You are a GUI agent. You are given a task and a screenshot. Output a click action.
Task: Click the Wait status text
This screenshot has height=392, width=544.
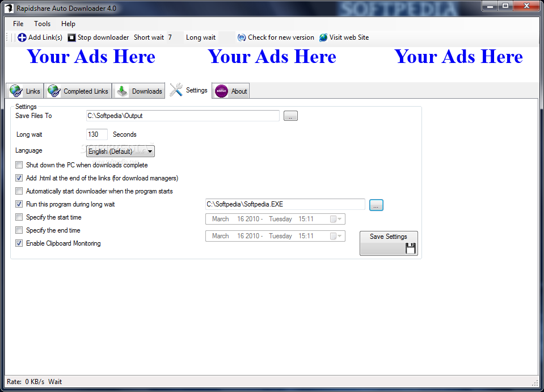pyautogui.click(x=55, y=382)
